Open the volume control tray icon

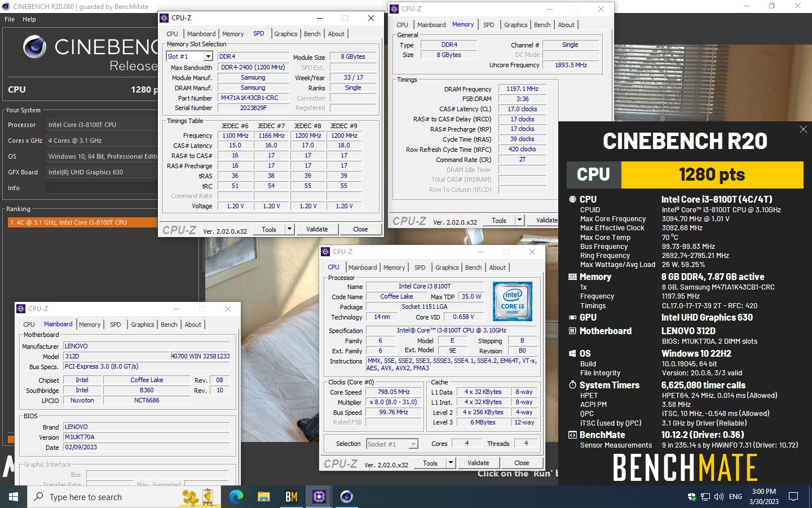click(x=719, y=497)
